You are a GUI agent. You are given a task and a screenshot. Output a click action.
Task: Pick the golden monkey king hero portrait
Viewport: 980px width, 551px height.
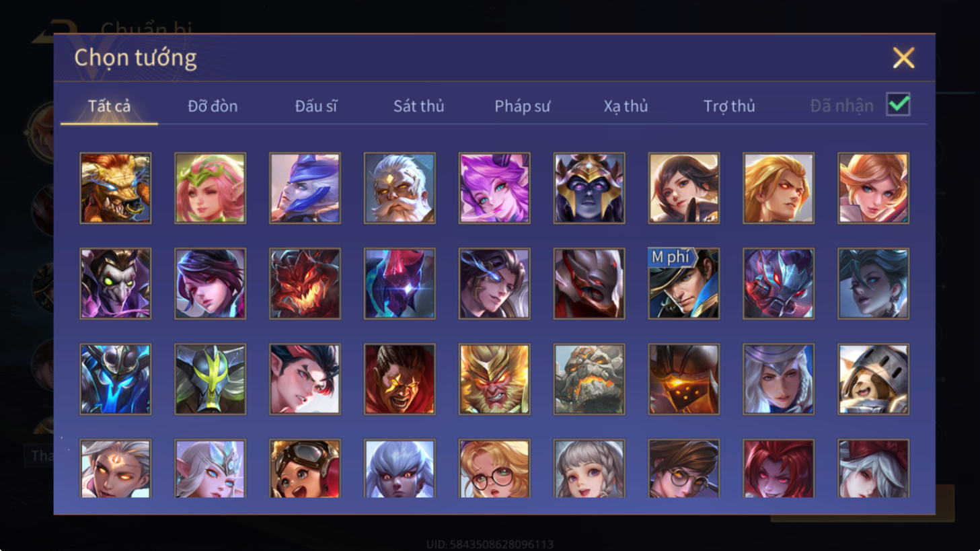494,379
